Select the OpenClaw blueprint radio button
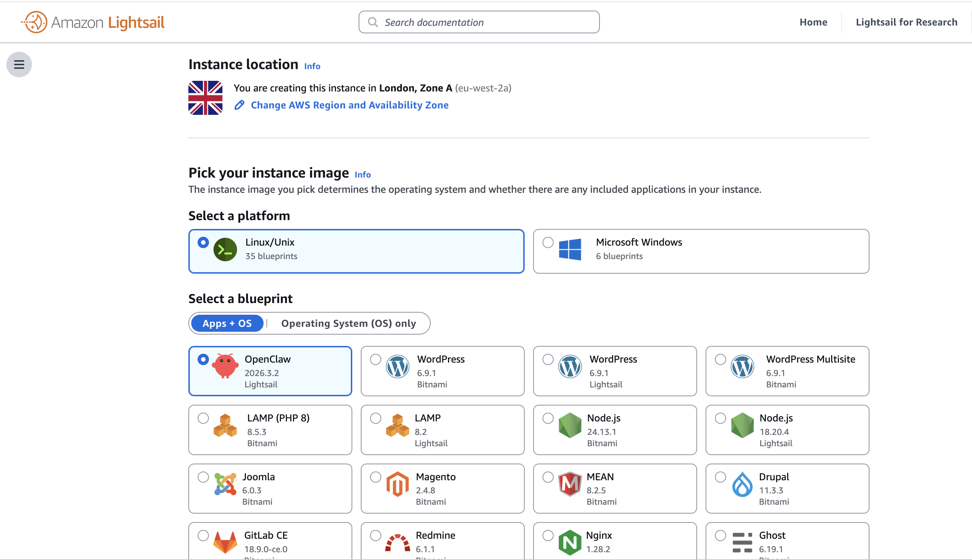The width and height of the screenshot is (972, 560). [203, 360]
